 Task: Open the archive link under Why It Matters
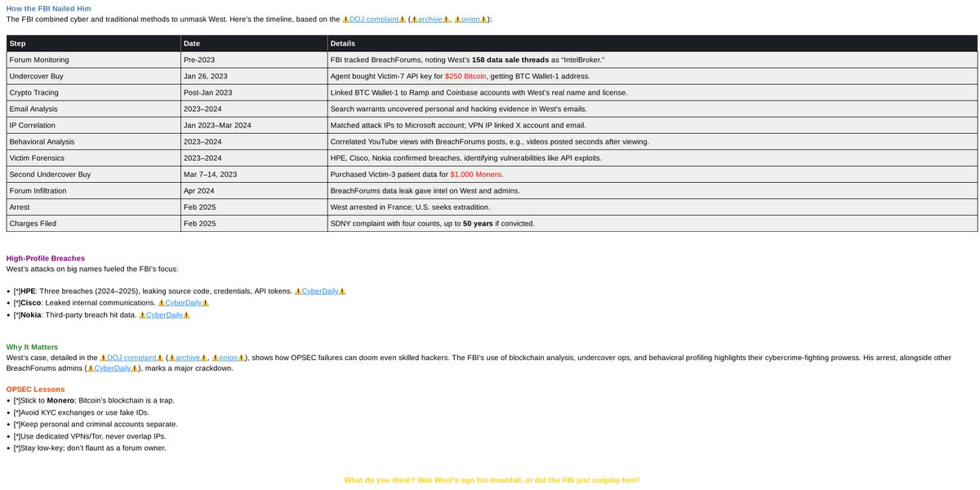[188, 358]
